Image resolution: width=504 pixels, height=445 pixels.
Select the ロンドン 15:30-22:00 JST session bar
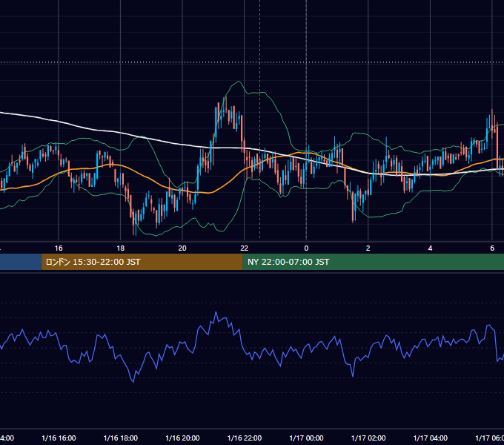pos(142,262)
